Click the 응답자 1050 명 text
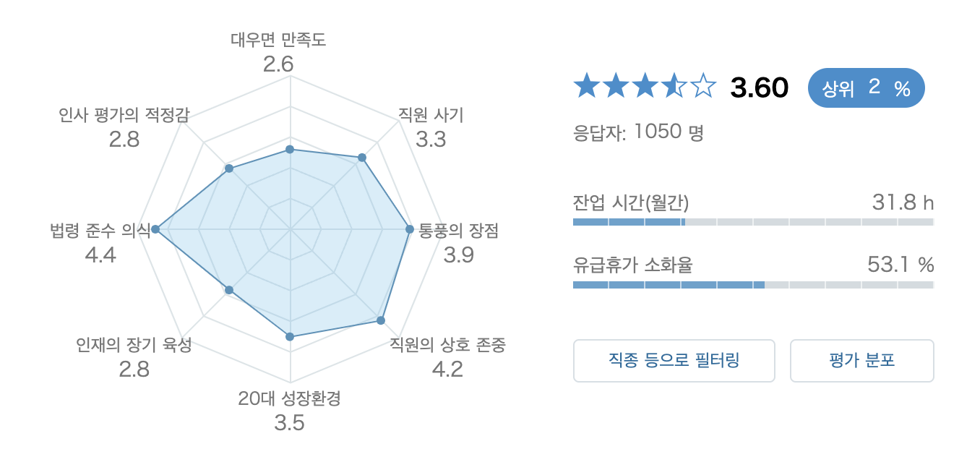 tap(636, 132)
